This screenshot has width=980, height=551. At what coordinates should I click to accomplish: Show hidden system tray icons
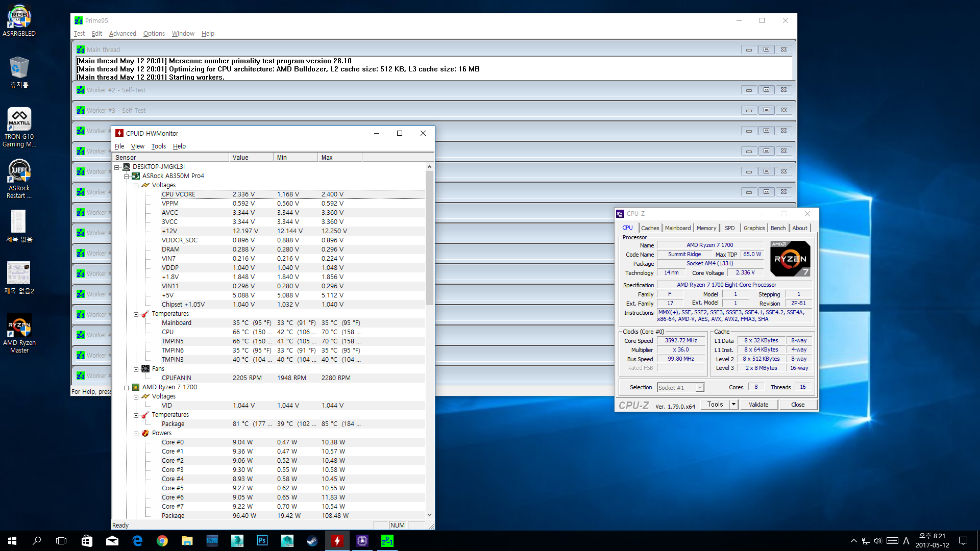pyautogui.click(x=853, y=541)
